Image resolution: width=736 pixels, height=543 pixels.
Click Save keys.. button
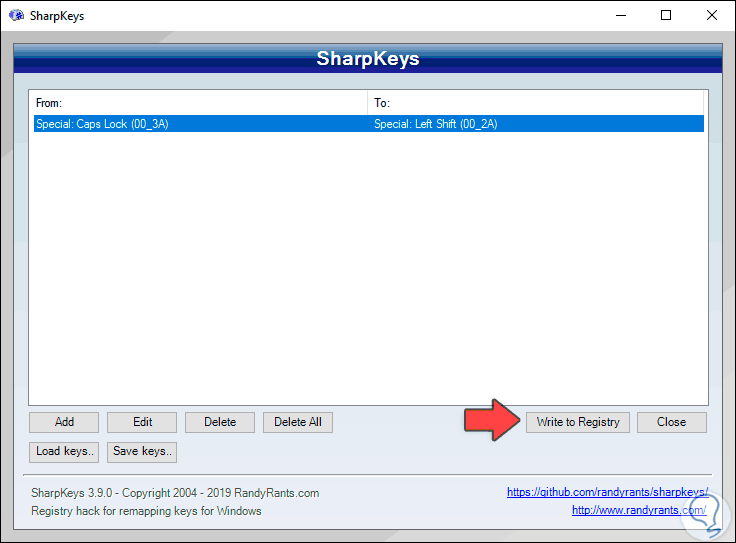pos(142,451)
